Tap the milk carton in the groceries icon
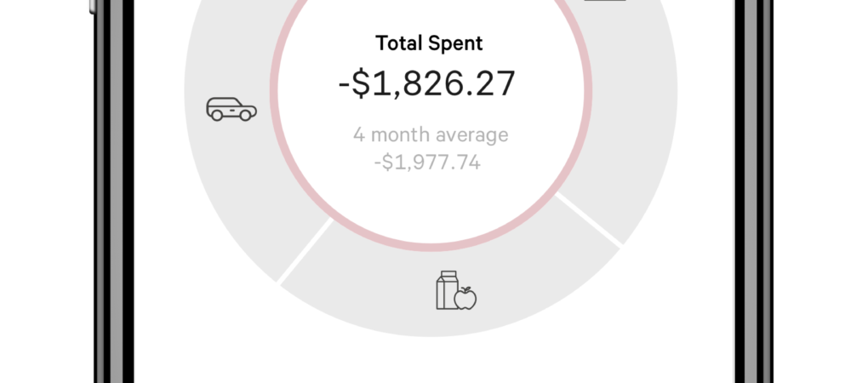Screen dimensions: 868x383 (446, 290)
